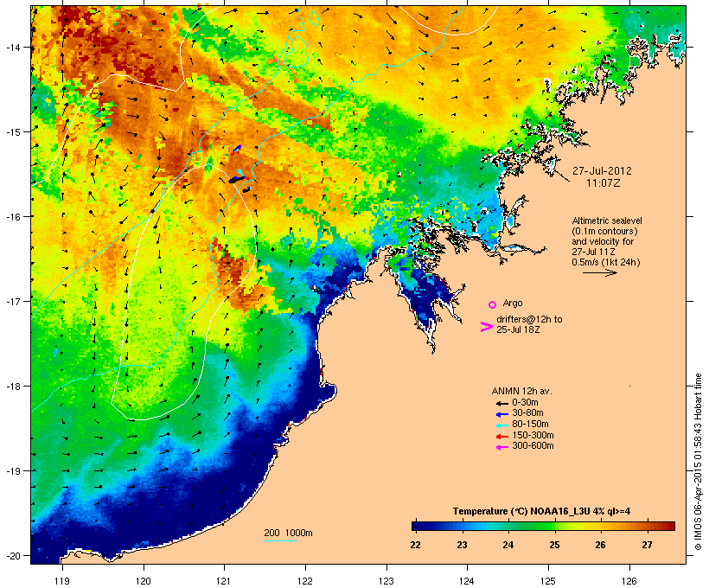This screenshot has height=588, width=709.
Task: Click the 300-600m depth label
Action: (533, 446)
